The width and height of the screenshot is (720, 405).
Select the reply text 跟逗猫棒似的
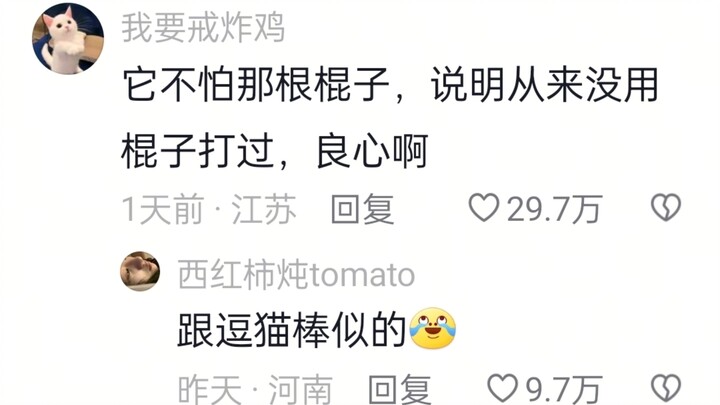click(292, 330)
